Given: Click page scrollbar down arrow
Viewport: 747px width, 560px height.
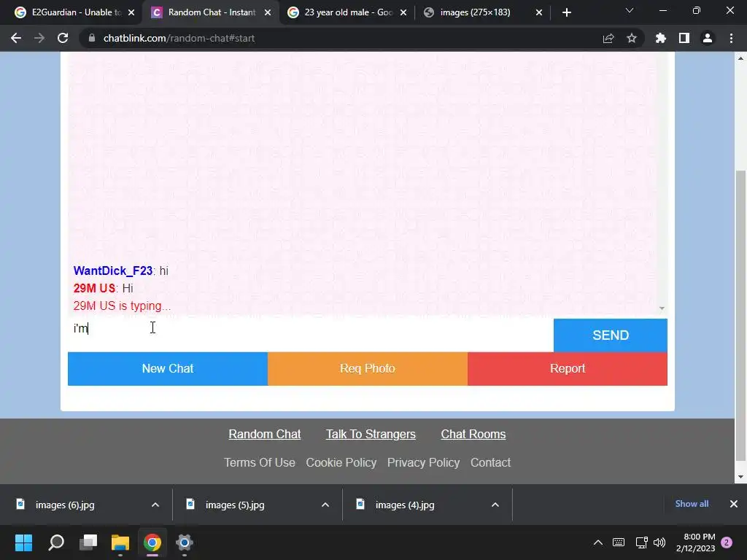Looking at the screenshot, I should pos(740,477).
